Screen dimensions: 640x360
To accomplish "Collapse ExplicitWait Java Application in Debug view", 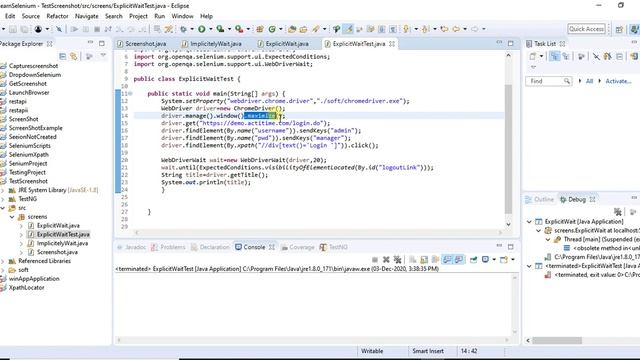I will pyautogui.click(x=529, y=222).
